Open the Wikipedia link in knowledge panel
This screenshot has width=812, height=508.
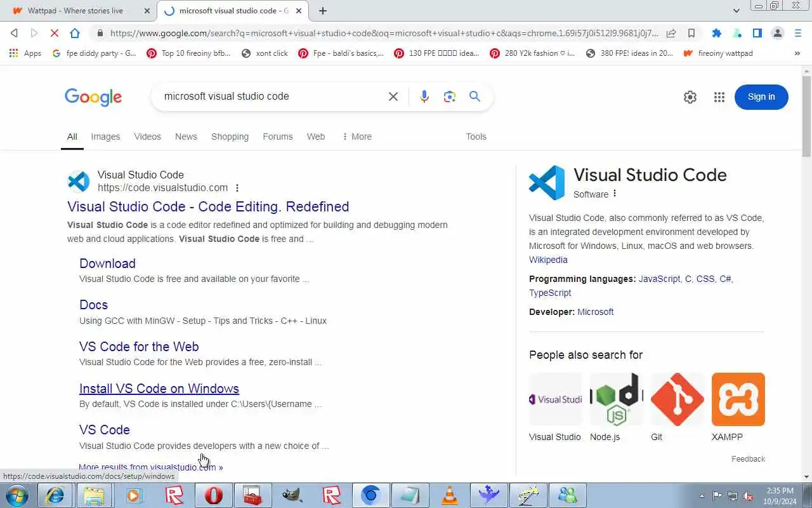pyautogui.click(x=548, y=260)
